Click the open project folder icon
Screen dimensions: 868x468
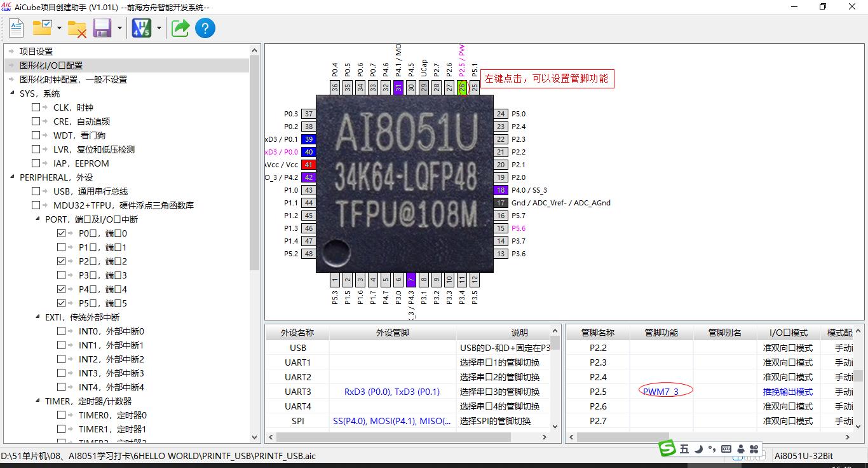43,28
